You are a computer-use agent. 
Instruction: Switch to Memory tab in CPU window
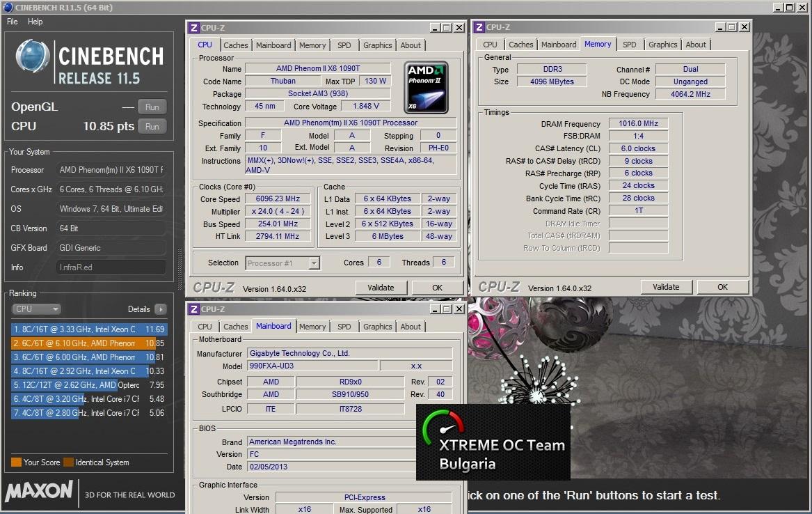(312, 45)
